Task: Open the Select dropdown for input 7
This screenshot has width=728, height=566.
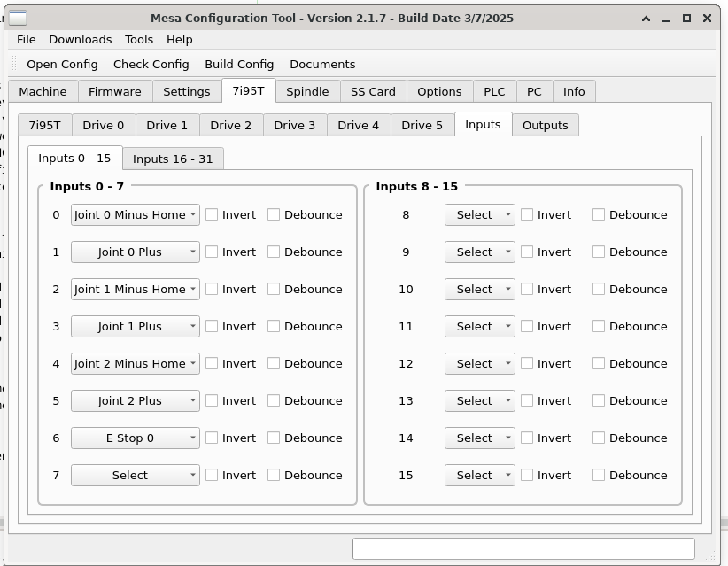Action: (136, 475)
